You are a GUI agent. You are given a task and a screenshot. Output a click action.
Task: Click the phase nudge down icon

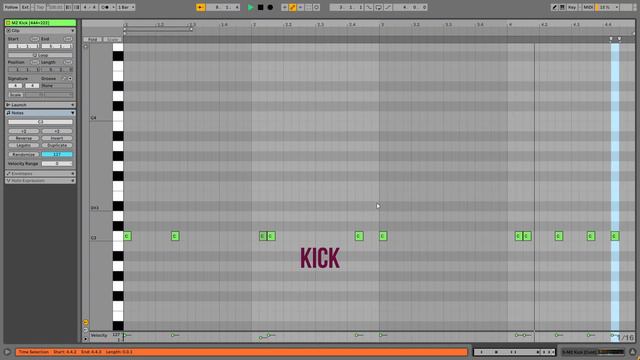69,7
